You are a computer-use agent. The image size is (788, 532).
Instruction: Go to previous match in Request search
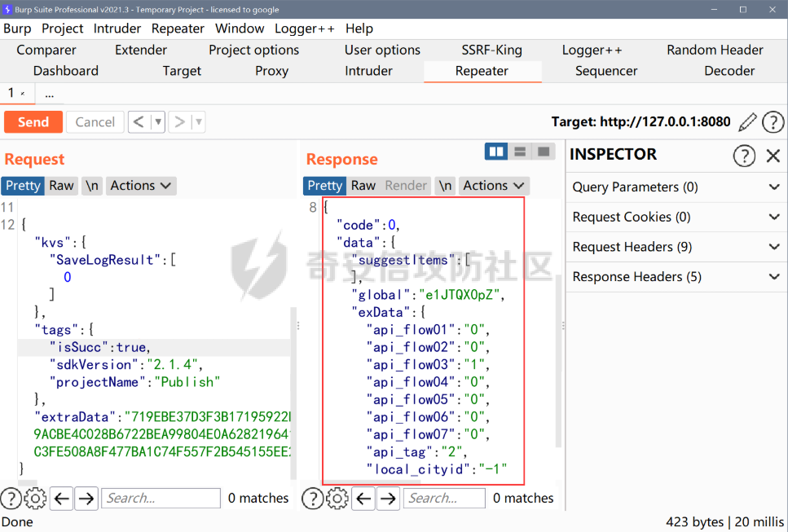click(62, 499)
